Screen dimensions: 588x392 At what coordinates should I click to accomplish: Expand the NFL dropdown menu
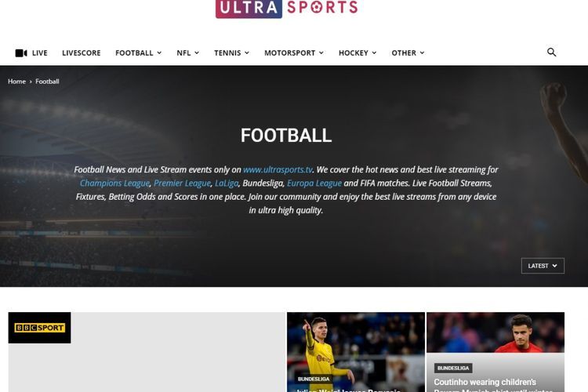[x=188, y=53]
